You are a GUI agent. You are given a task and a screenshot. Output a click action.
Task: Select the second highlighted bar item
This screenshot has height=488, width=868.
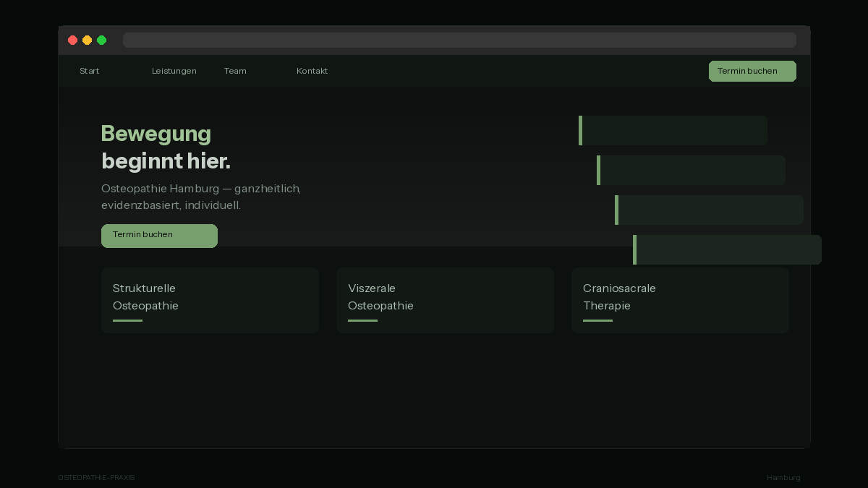(x=691, y=170)
